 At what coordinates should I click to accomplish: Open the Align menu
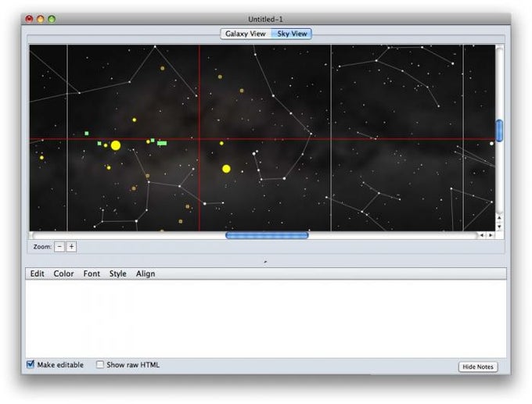pos(146,274)
